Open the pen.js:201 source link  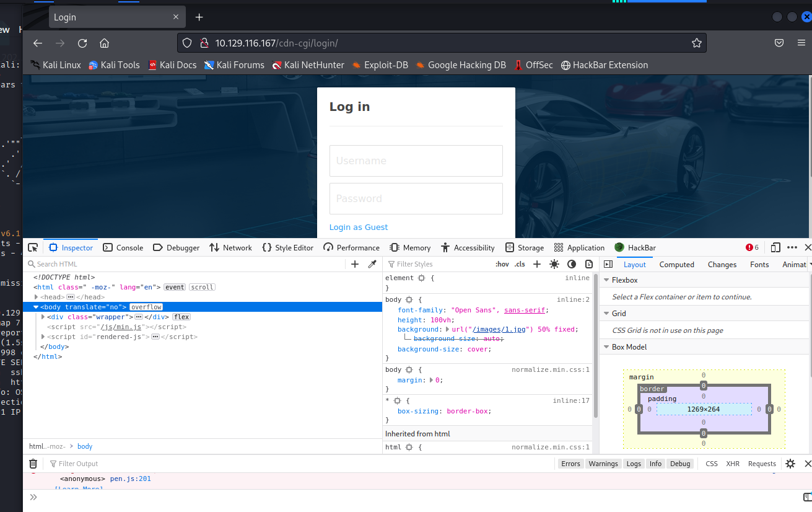click(x=130, y=479)
